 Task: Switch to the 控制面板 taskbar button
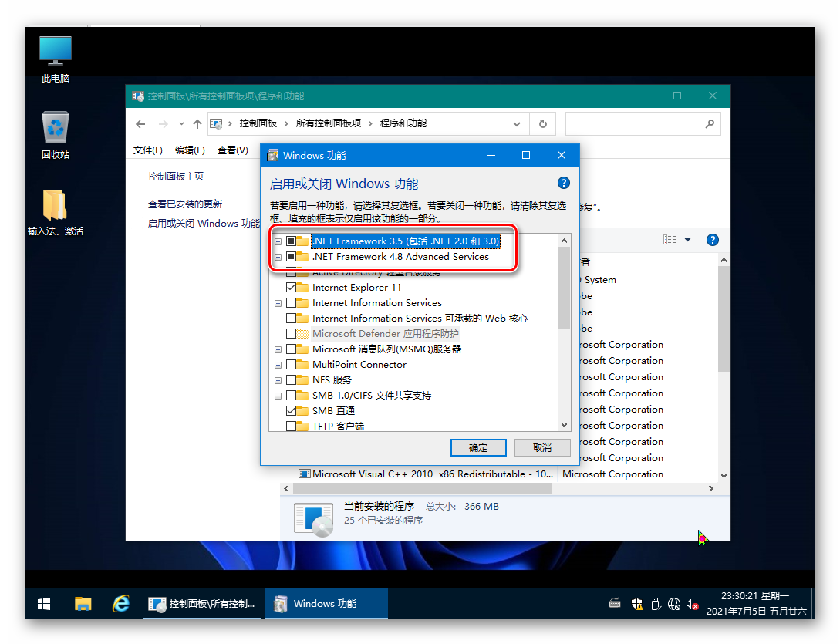(x=203, y=604)
